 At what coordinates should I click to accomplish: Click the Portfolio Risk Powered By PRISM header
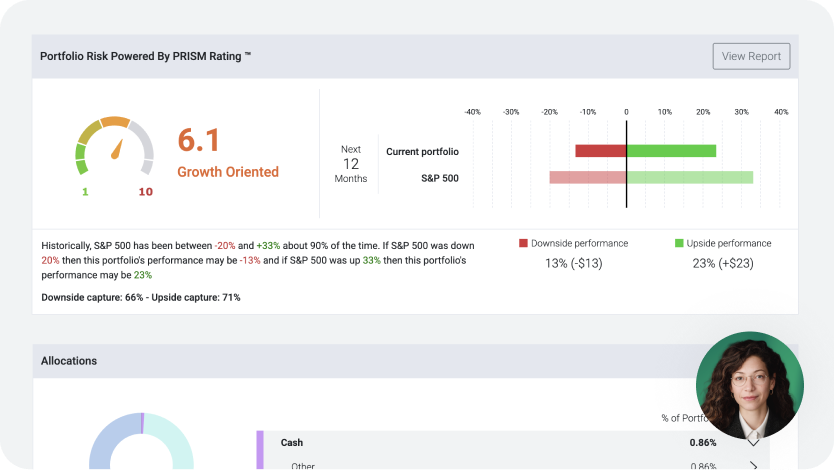[145, 56]
